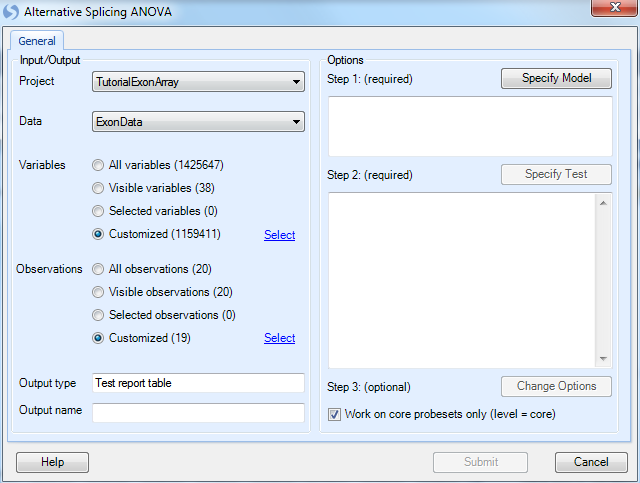Open the Specify Model button
The height and width of the screenshot is (483, 640).
[x=556, y=78]
